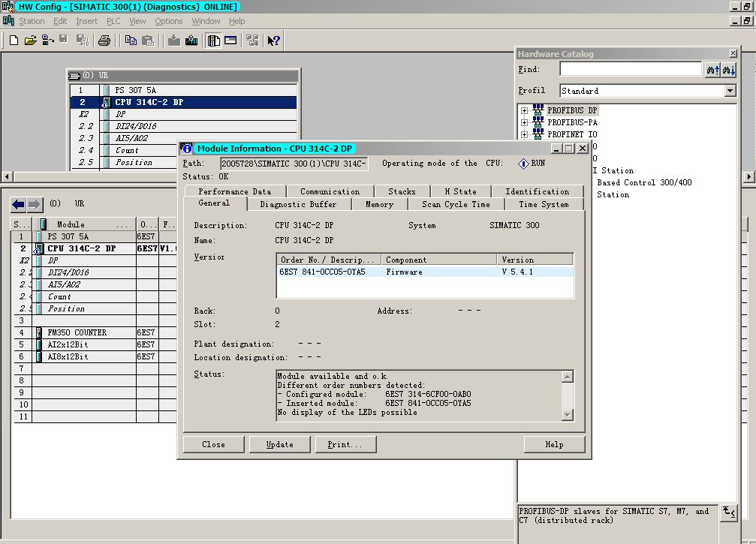756x544 pixels.
Task: Click the Print toolbar icon
Action: 104,41
